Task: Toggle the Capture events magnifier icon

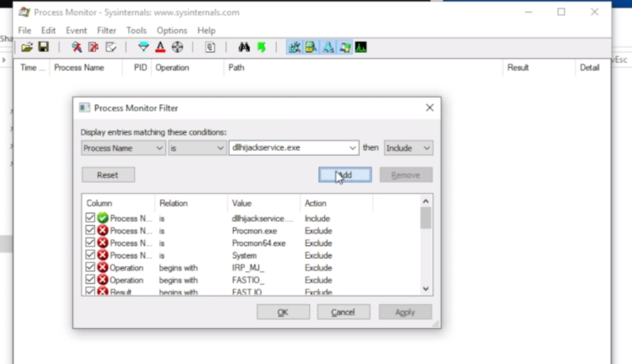Action: point(77,47)
